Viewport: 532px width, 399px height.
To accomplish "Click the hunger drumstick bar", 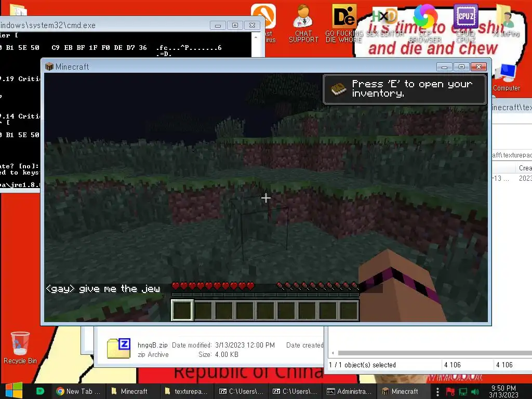I will (318, 286).
